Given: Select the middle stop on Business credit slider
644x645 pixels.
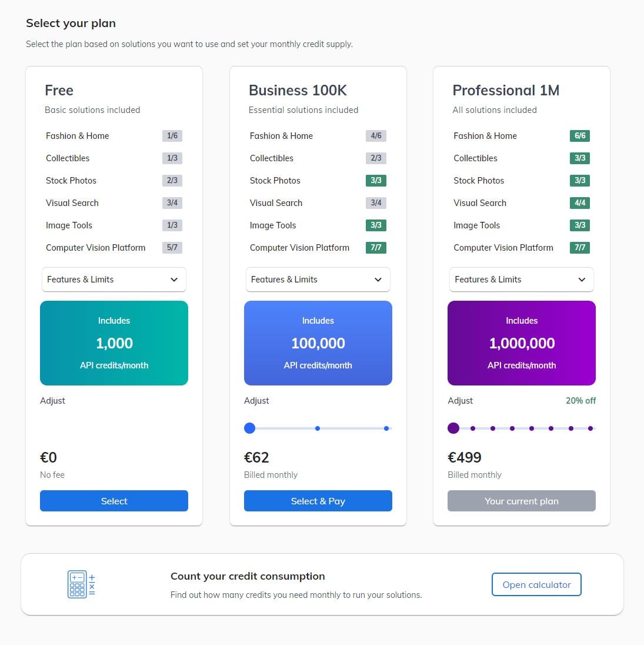Looking at the screenshot, I should (x=318, y=428).
